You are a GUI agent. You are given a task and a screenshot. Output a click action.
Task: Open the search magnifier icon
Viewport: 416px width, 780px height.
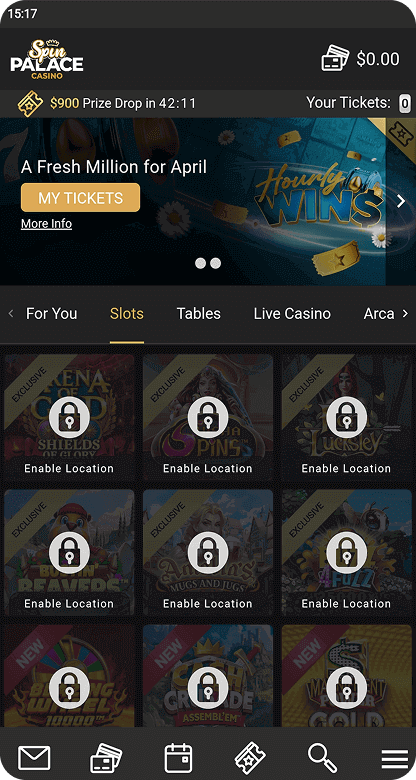tap(322, 758)
